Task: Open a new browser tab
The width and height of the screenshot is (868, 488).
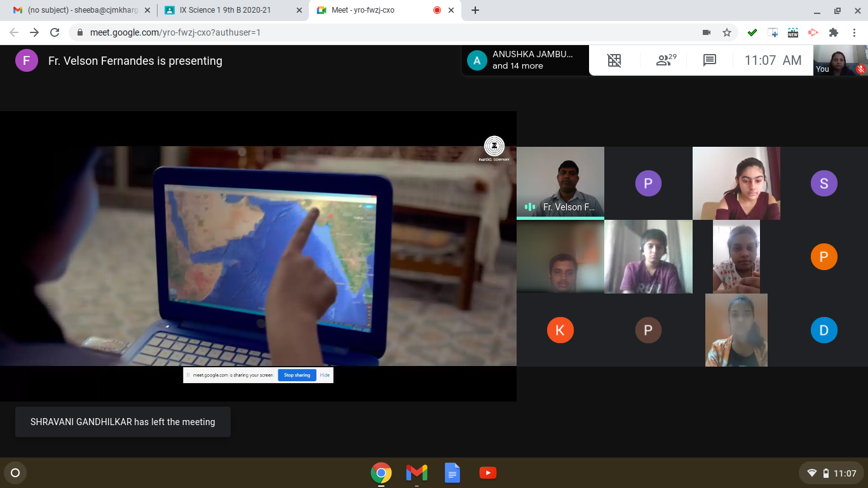Action: click(x=475, y=10)
